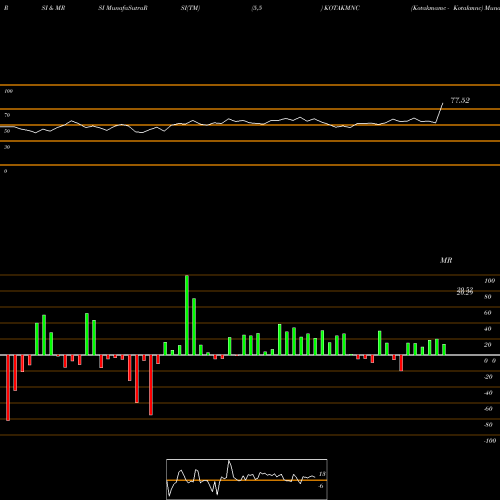Click the 80 label on MR axis
The height and width of the screenshot is (500, 500).
pyautogui.click(x=488, y=297)
